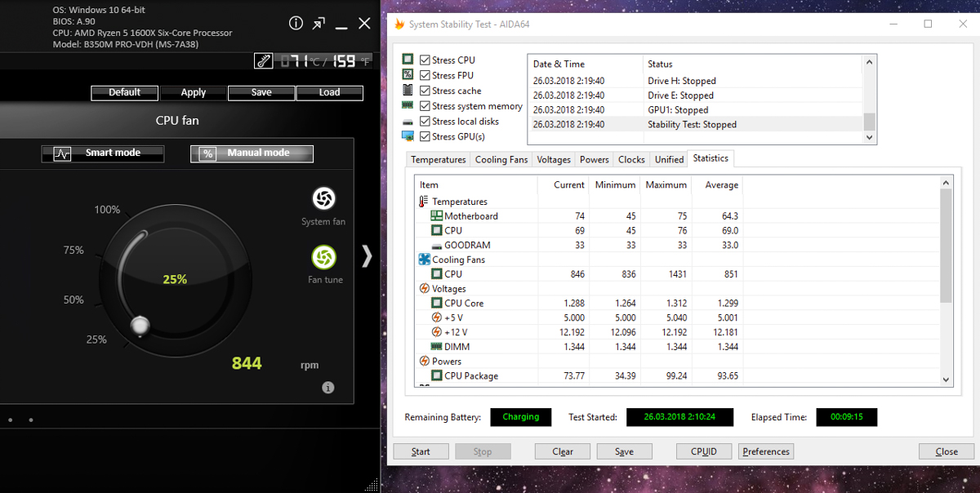Click Apply in Command Center

194,93
